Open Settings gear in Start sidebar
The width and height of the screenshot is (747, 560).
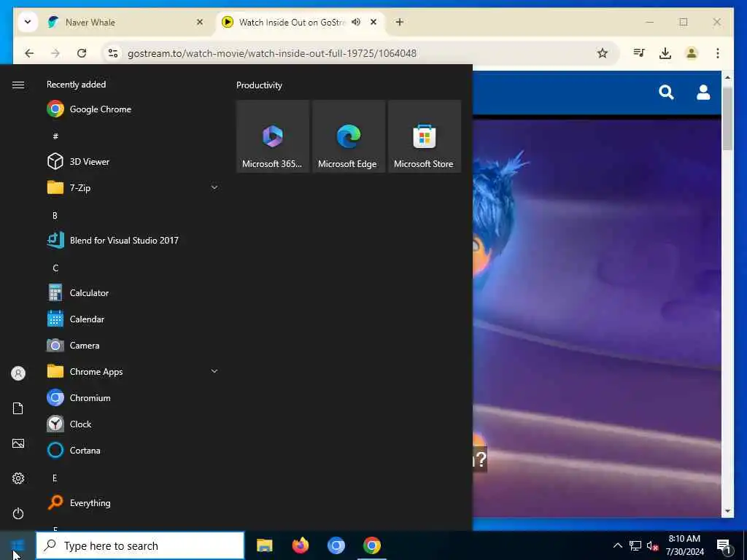[x=18, y=478]
